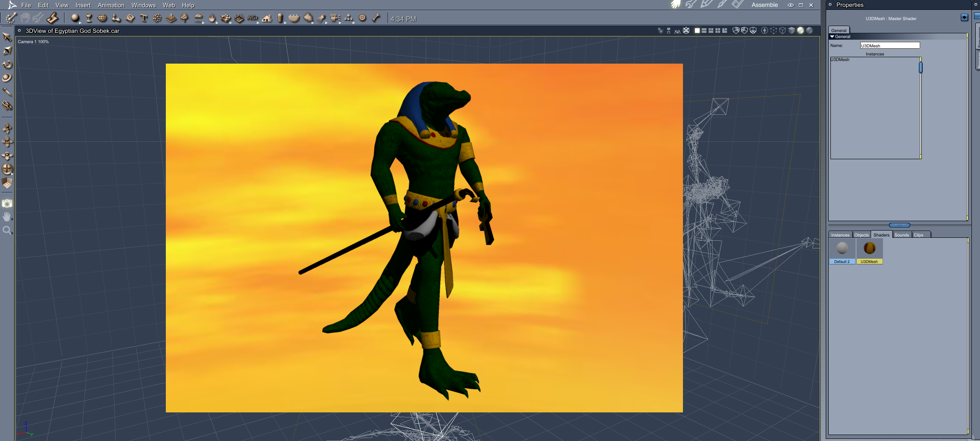Insert the target helper object icon

pos(362,18)
